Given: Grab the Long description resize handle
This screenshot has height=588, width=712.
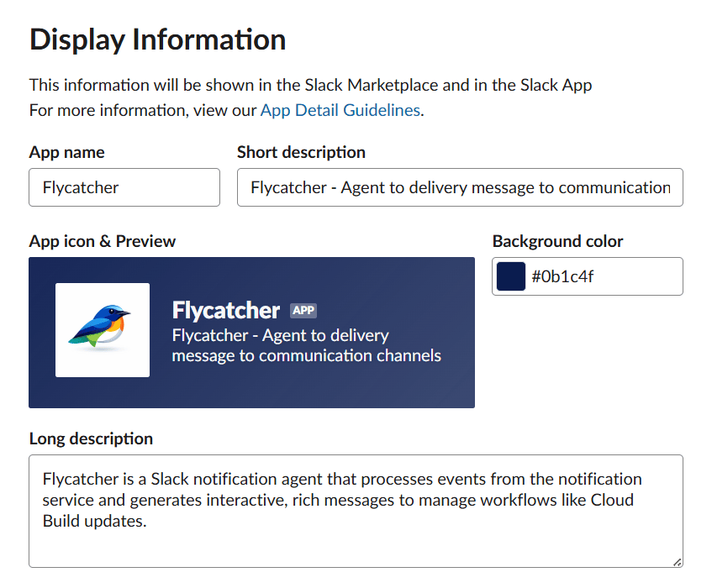Looking at the screenshot, I should [677, 561].
